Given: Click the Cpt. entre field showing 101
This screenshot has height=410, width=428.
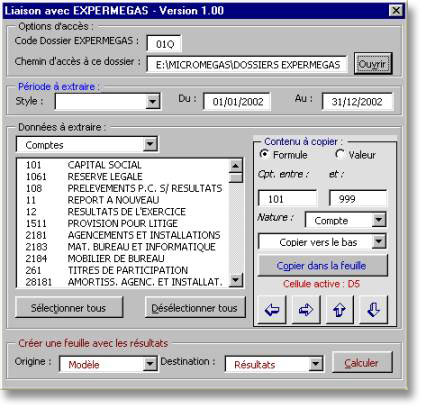Looking at the screenshot, I should (x=288, y=199).
